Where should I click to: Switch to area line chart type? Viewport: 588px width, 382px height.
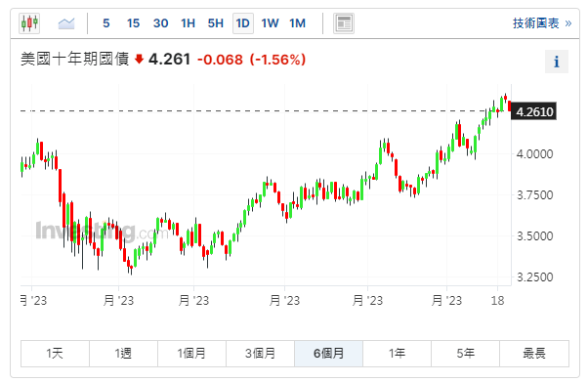click(x=66, y=23)
